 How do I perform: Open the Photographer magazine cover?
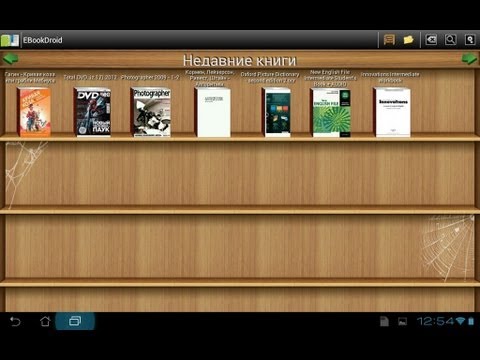point(150,112)
